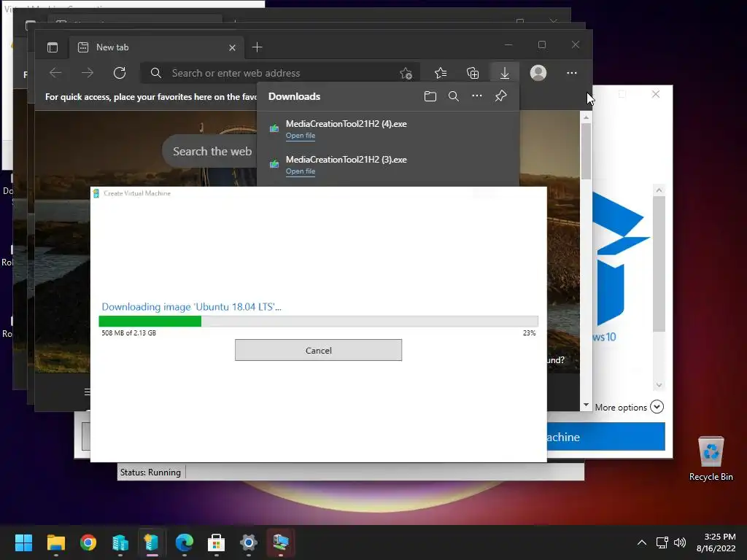The height and width of the screenshot is (560, 747).
Task: Add this page to favorites icon
Action: (x=406, y=73)
